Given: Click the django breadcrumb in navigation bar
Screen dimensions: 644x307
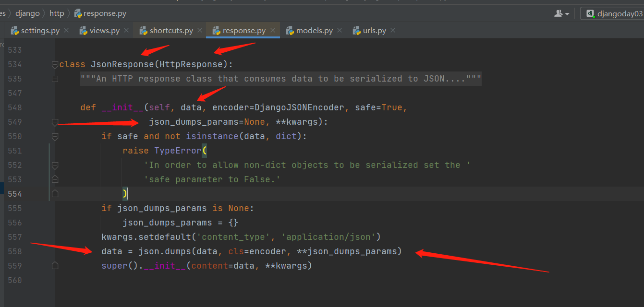Looking at the screenshot, I should pos(27,13).
